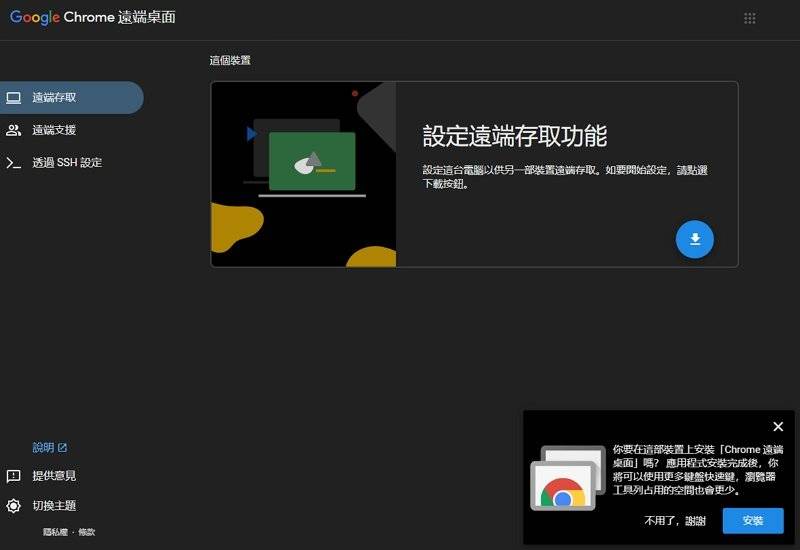The width and height of the screenshot is (800, 550).
Task: Open the Google apps grid icon
Action: pyautogui.click(x=749, y=18)
